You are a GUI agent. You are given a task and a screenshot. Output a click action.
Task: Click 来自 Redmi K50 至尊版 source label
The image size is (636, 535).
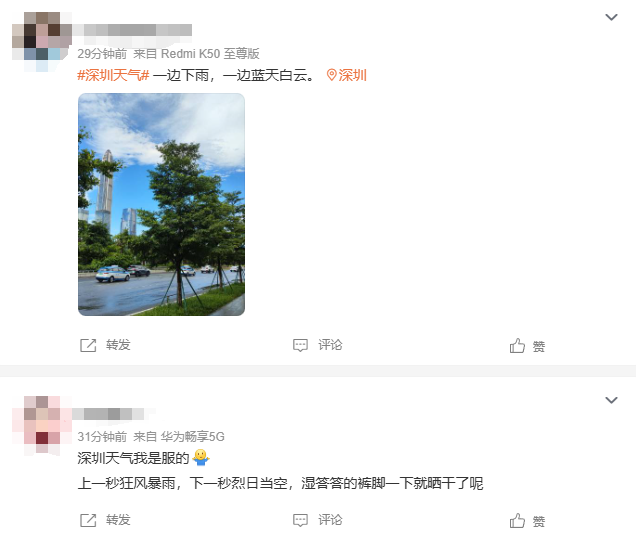point(196,54)
